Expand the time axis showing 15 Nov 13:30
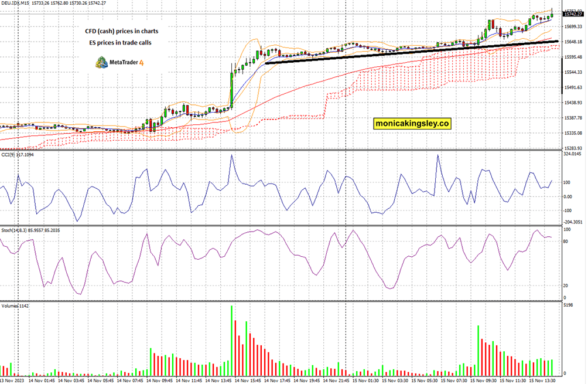This screenshot has width=588, height=384. pyautogui.click(x=542, y=380)
